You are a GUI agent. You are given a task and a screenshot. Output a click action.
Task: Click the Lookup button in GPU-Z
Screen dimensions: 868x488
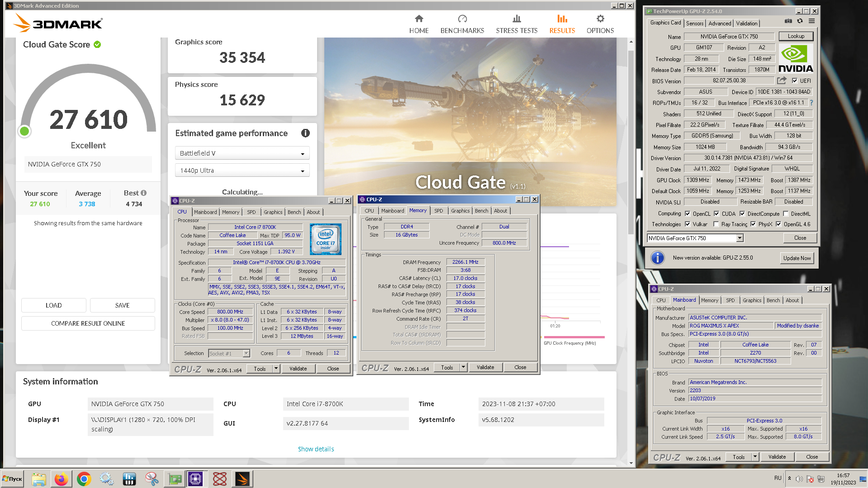[x=796, y=36]
